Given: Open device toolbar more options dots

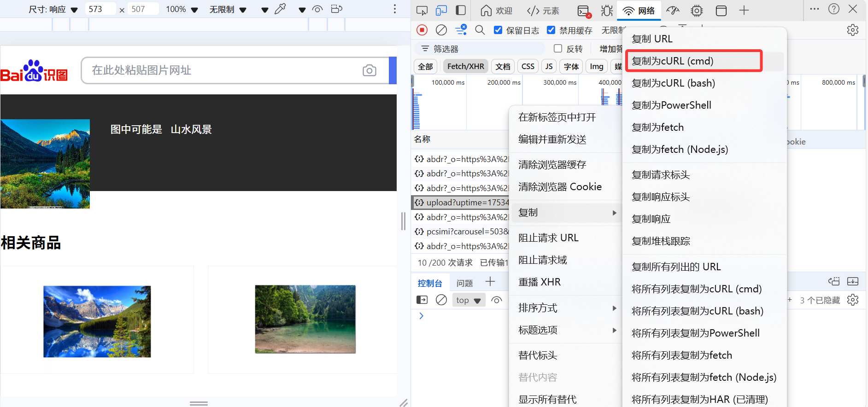Looking at the screenshot, I should pos(395,9).
